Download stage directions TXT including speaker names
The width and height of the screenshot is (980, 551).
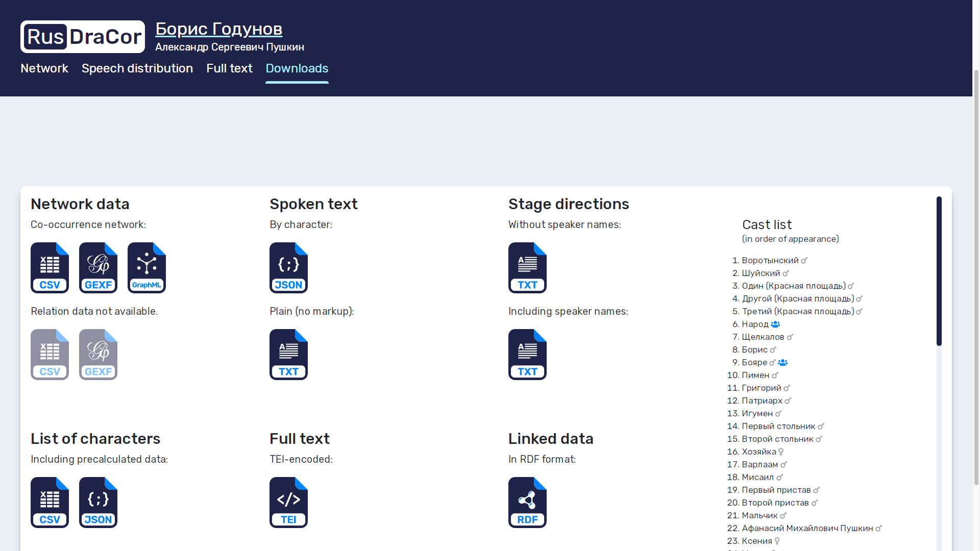pos(527,355)
